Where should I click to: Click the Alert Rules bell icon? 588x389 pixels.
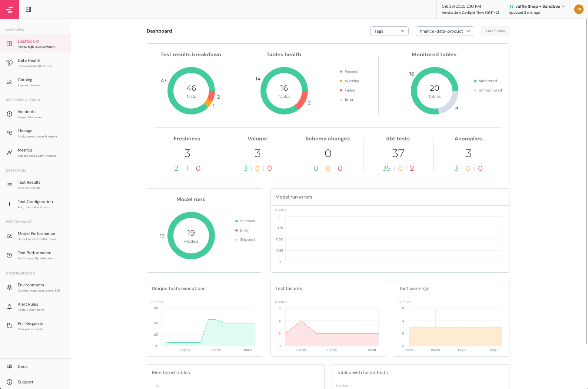coord(10,307)
